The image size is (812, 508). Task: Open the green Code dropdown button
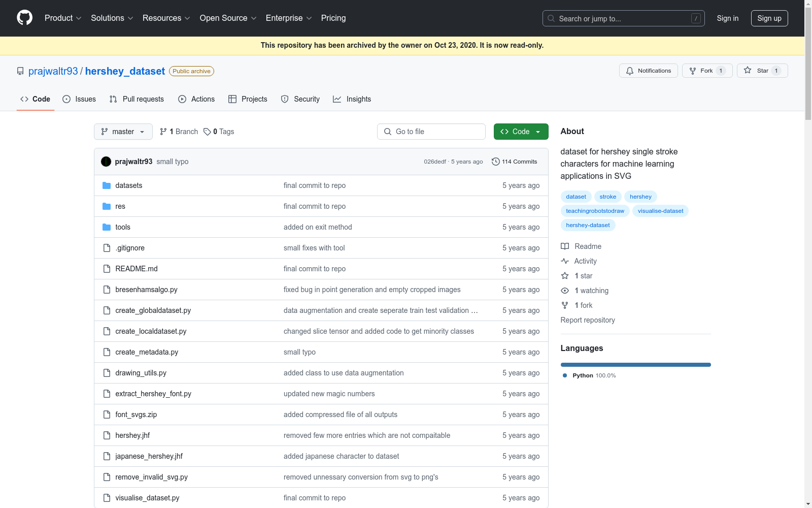coord(521,132)
